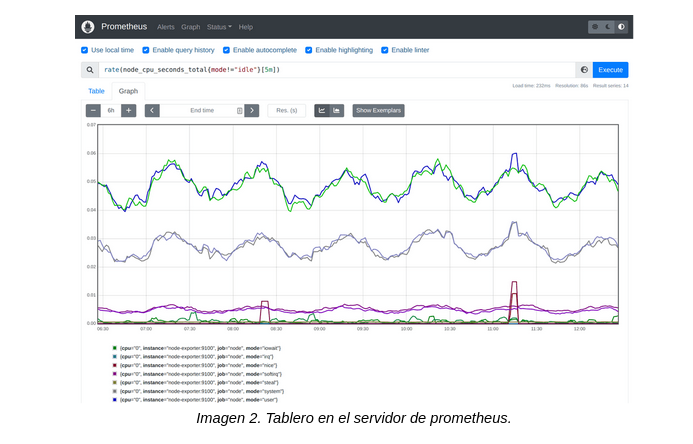Open the end time calendar picker
Screen dimensions: 693x444
pyautogui.click(x=240, y=110)
